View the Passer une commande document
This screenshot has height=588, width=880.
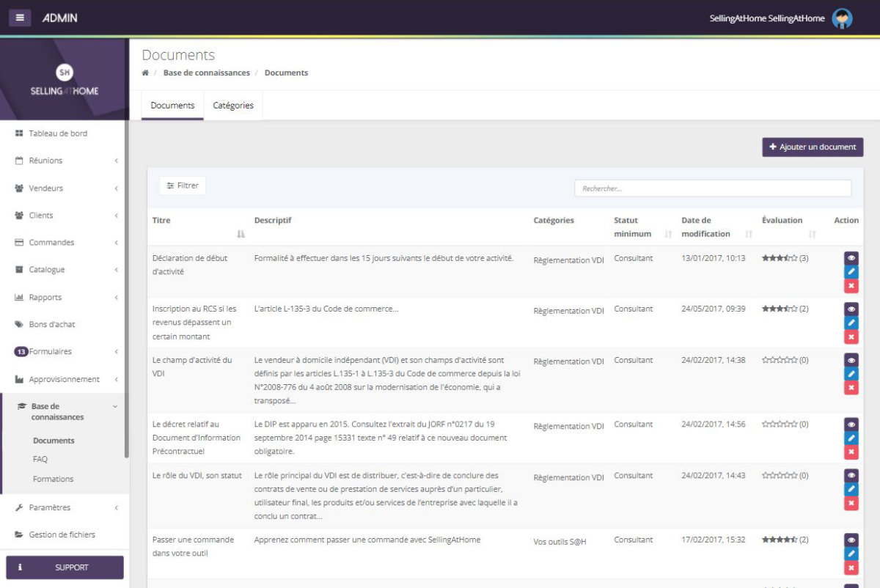pyautogui.click(x=851, y=540)
